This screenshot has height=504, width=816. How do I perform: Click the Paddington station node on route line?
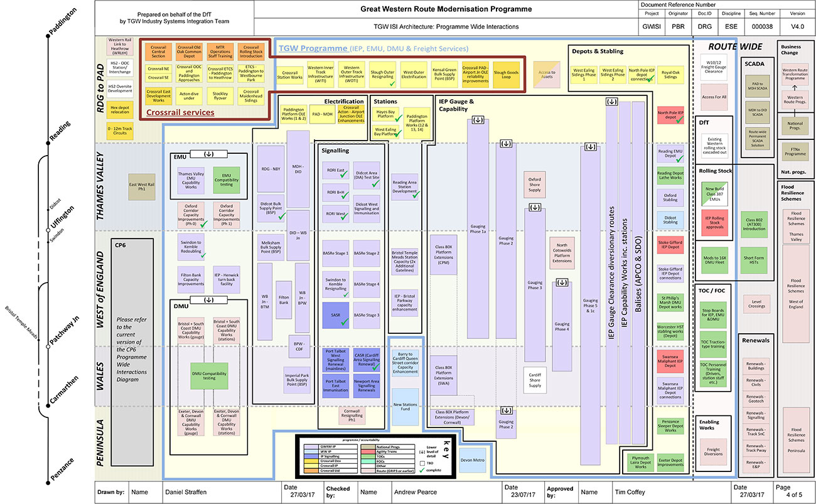click(x=48, y=36)
